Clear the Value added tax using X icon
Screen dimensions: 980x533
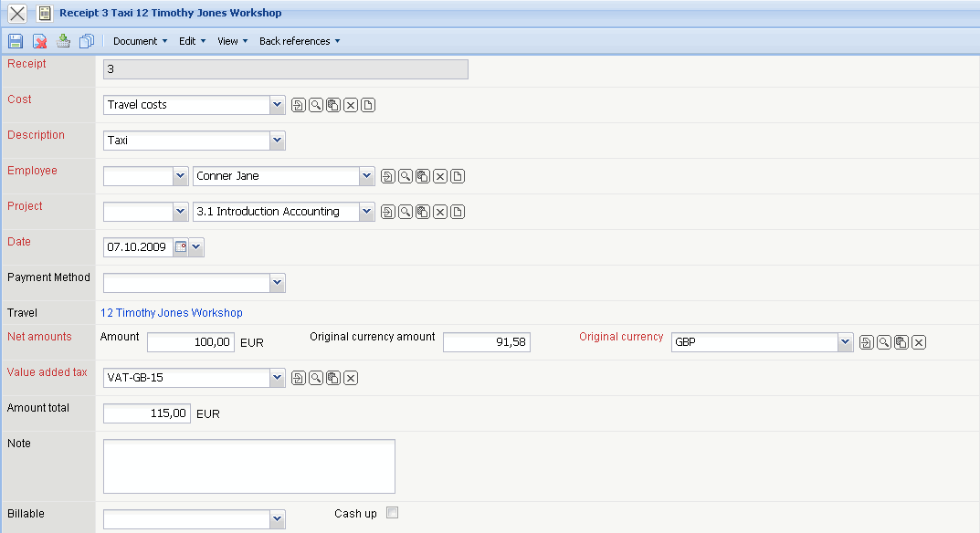coord(350,378)
